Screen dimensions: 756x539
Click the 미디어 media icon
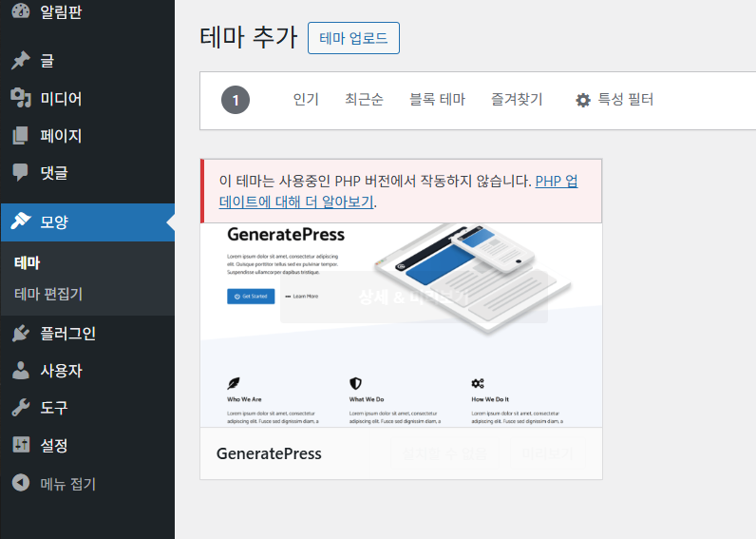point(20,98)
